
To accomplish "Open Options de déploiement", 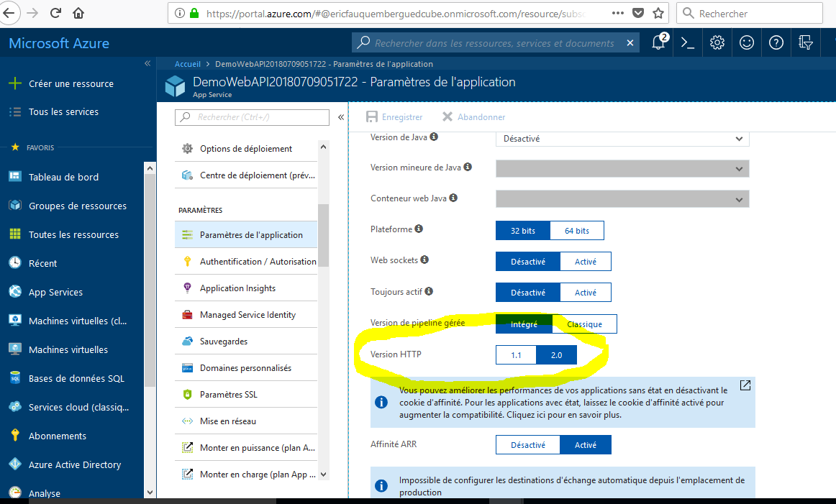I will tap(246, 149).
